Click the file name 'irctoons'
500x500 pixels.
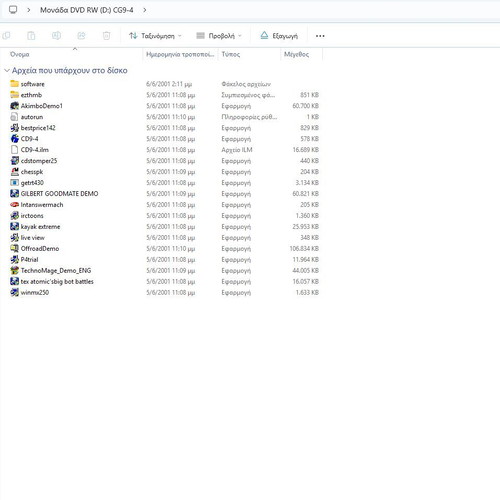point(32,216)
